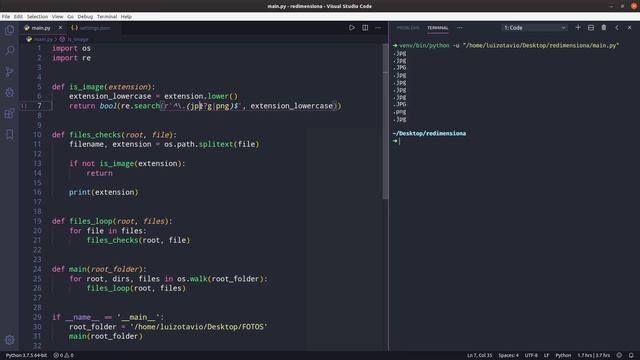Click the editor vertical scrollbar

coord(385,121)
